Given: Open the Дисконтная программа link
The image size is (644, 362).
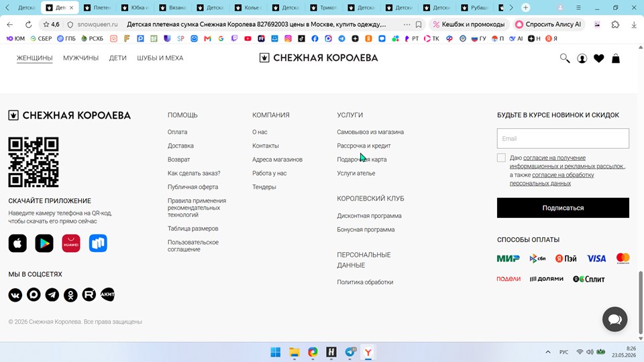Looking at the screenshot, I should tap(369, 215).
